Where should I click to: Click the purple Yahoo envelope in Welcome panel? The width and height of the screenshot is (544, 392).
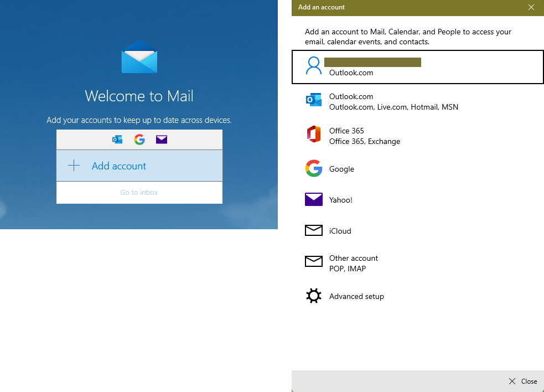[162, 140]
